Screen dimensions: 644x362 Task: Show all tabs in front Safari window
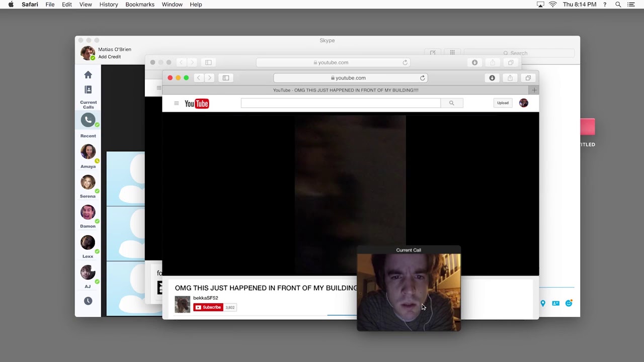pos(528,78)
